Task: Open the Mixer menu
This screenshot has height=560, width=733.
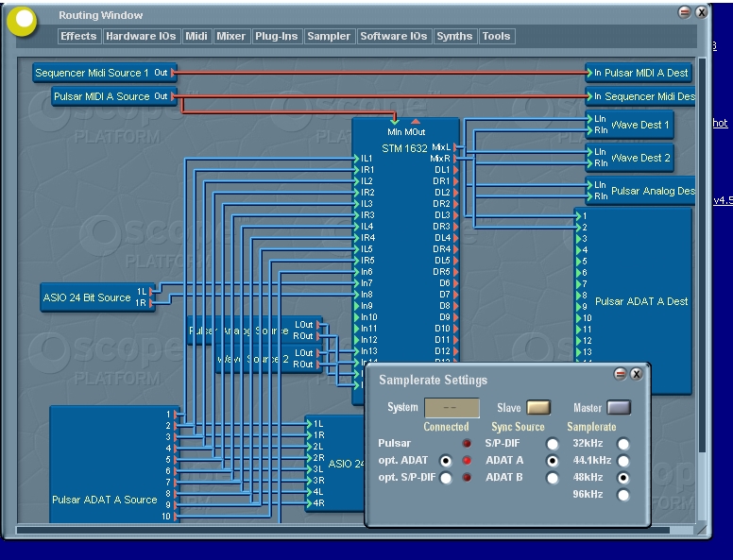Action: tap(230, 37)
